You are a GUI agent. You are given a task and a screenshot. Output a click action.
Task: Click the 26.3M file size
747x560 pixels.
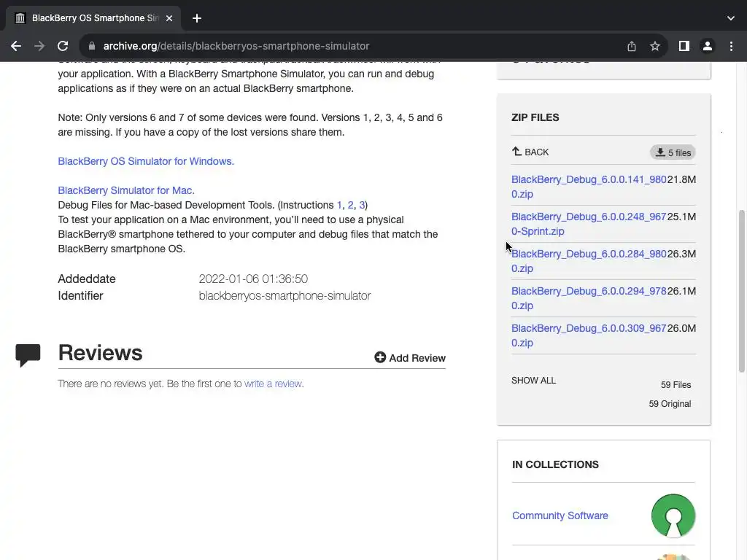point(682,254)
